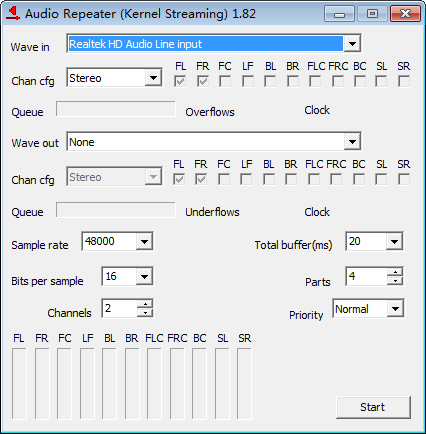Increase Channels count with up arrow
Screen dimensions: 426x434
click(145, 304)
